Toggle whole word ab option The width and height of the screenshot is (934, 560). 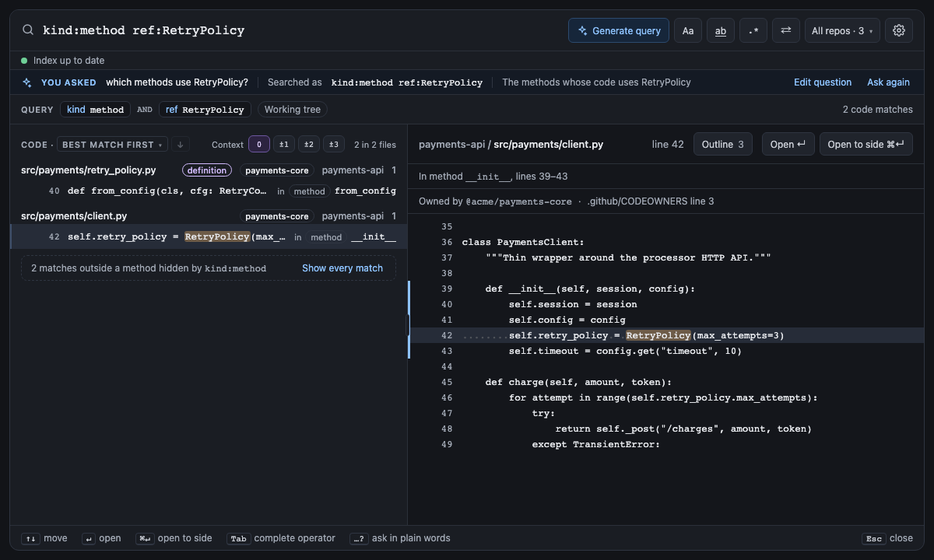point(721,30)
